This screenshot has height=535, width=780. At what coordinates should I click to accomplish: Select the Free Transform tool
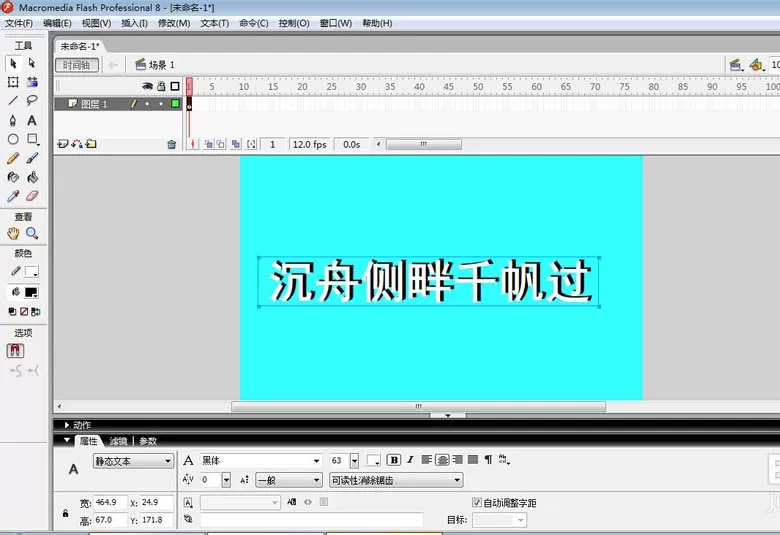(13, 82)
